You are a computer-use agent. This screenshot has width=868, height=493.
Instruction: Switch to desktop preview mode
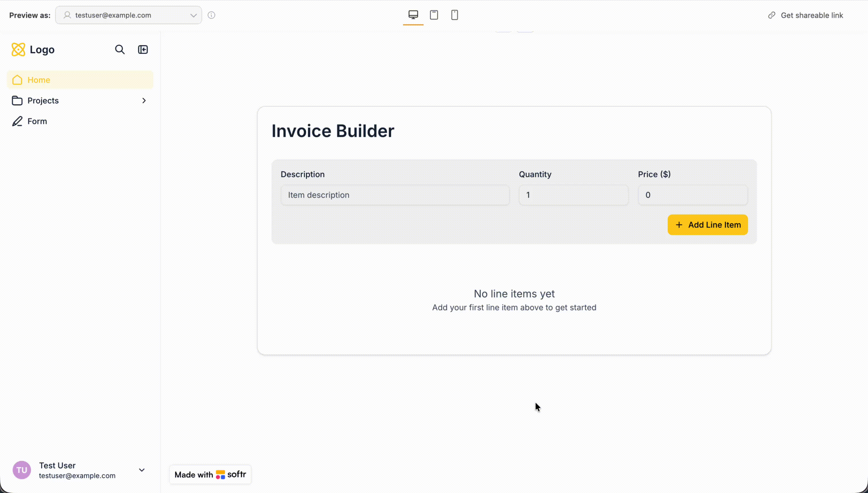coord(413,15)
